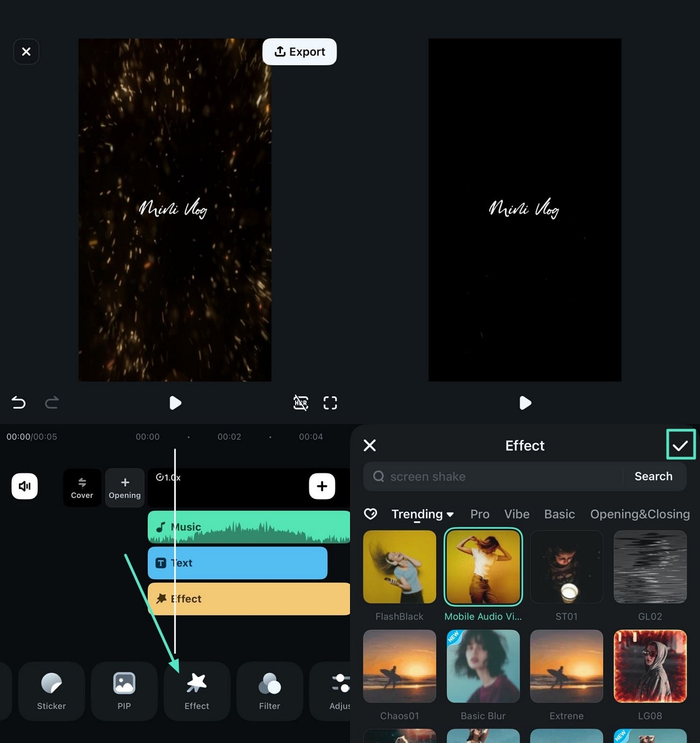Toggle the HDR icon off
The width and height of the screenshot is (700, 743).
(300, 403)
